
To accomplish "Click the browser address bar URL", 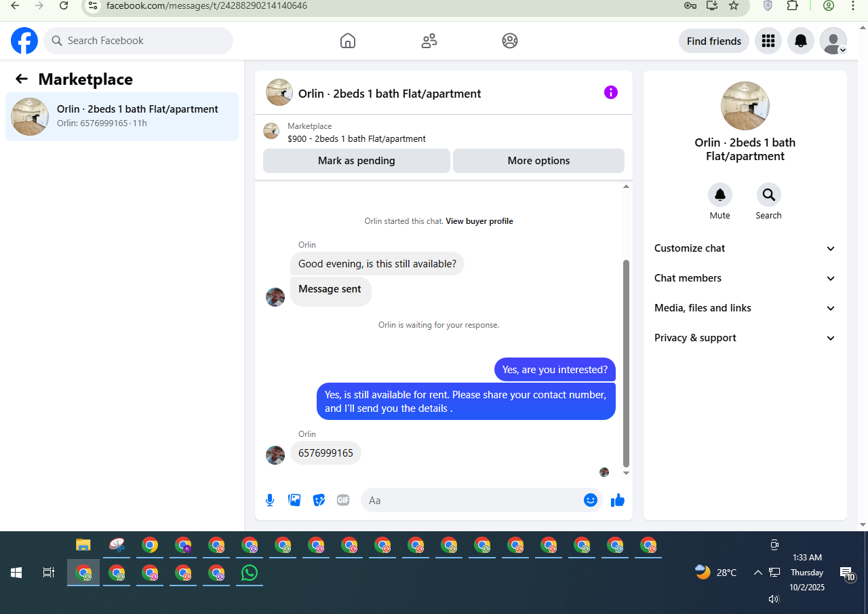I will 207,5.
